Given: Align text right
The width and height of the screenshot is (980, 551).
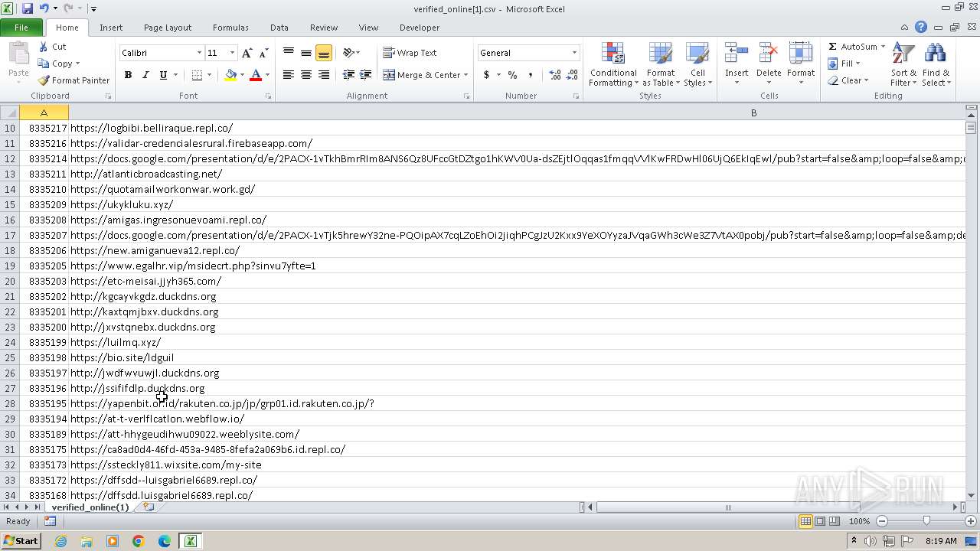Looking at the screenshot, I should click(x=324, y=75).
